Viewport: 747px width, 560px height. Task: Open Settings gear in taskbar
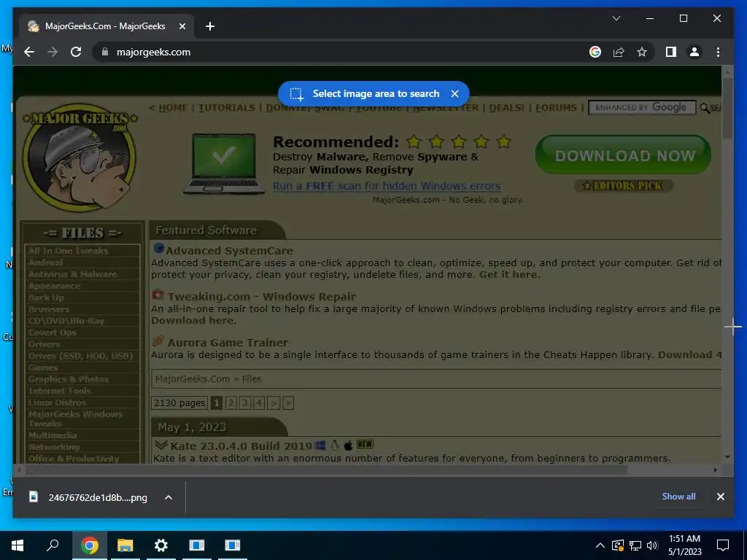161,545
